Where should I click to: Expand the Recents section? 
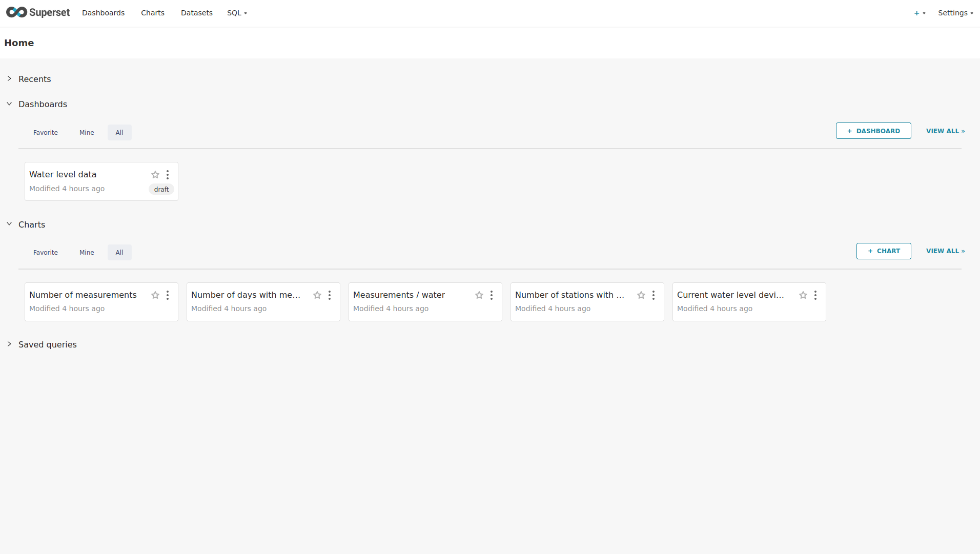tap(9, 79)
